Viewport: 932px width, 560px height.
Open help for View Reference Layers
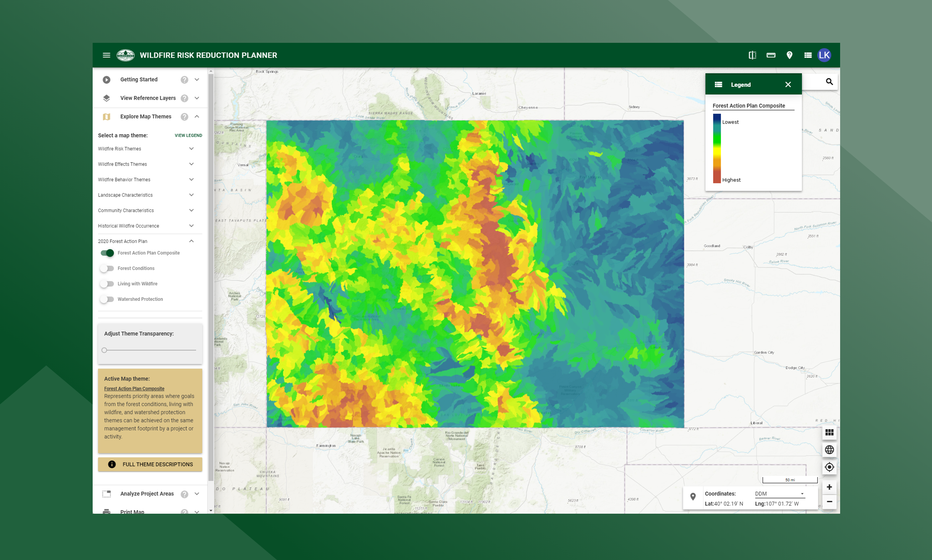click(x=185, y=98)
